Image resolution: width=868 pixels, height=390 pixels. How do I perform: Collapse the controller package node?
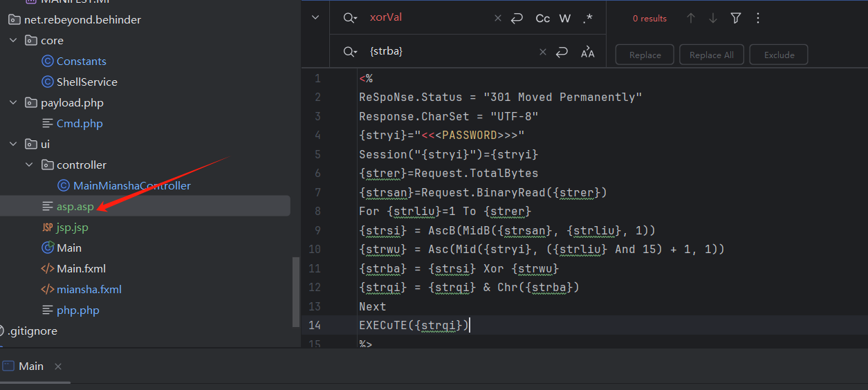29,165
